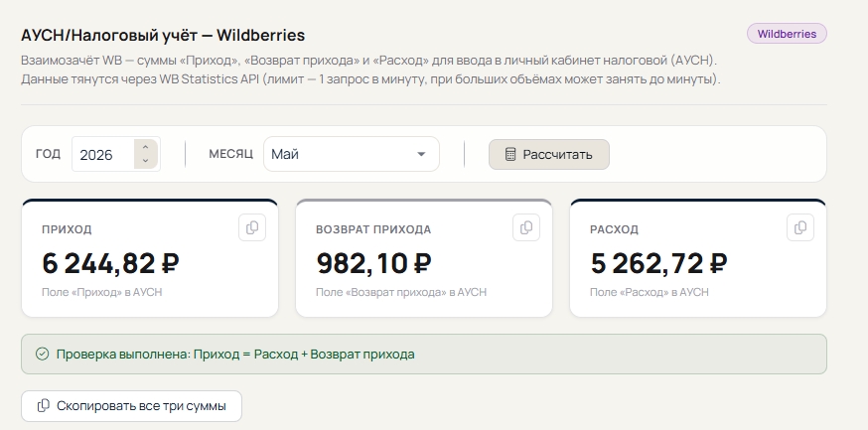The height and width of the screenshot is (430, 868).
Task: Click the Рассчитать button
Action: [548, 154]
